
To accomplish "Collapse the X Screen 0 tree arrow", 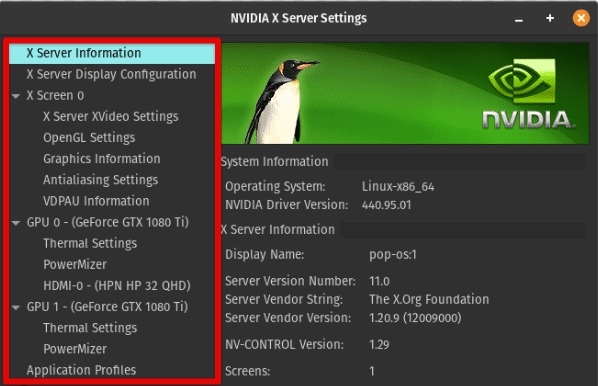I will coord(16,96).
